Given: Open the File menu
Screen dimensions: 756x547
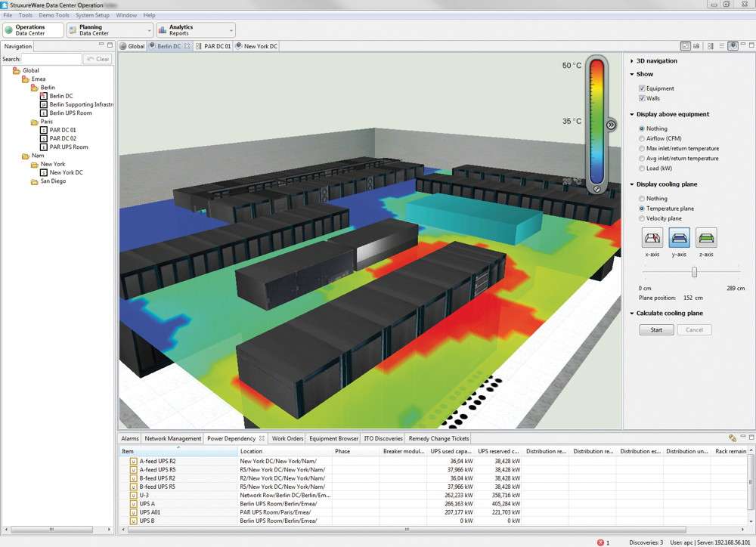Looking at the screenshot, I should click(8, 15).
